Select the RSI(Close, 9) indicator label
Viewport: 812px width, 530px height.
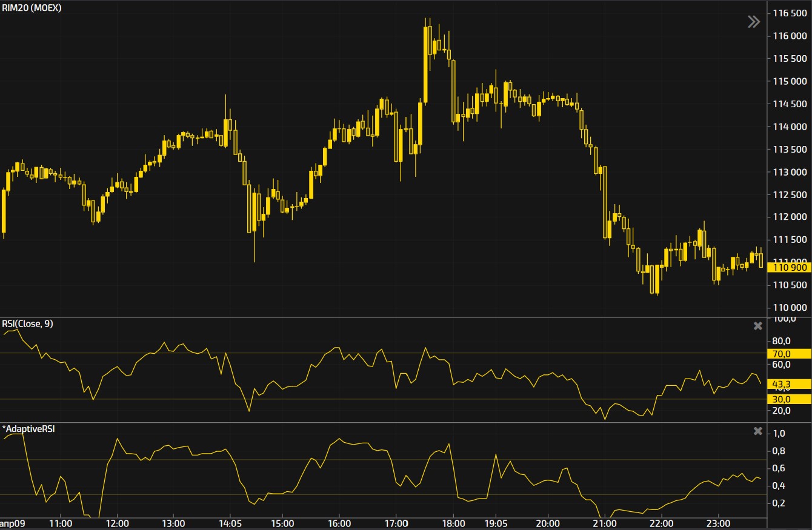[28, 323]
